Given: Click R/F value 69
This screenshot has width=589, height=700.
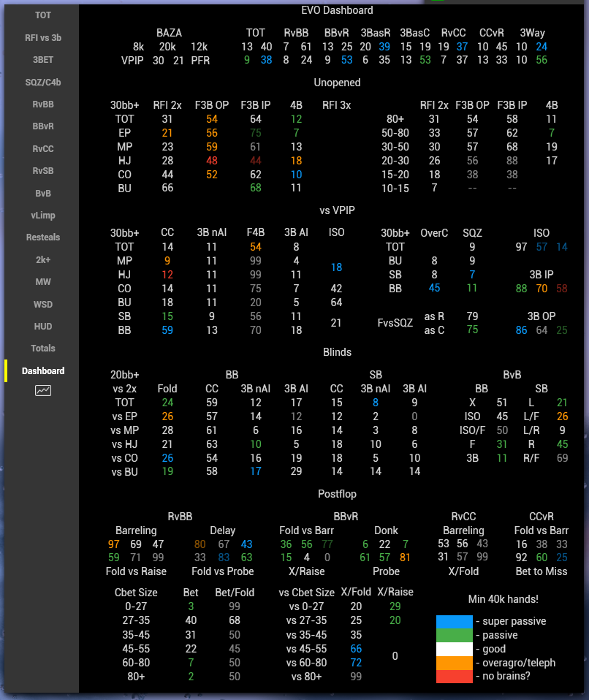Looking at the screenshot, I should (x=562, y=458).
